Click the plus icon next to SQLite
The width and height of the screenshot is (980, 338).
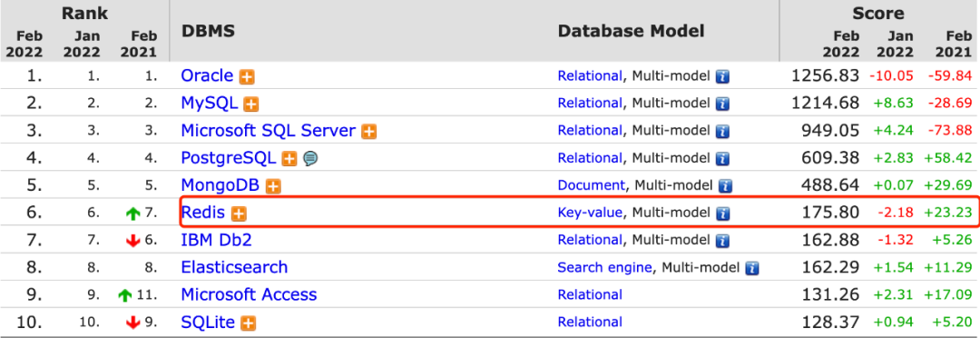[248, 323]
